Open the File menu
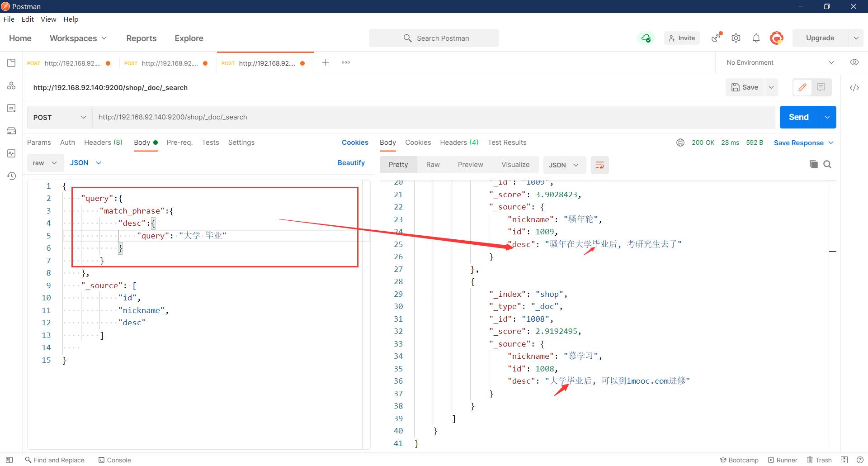 tap(9, 19)
